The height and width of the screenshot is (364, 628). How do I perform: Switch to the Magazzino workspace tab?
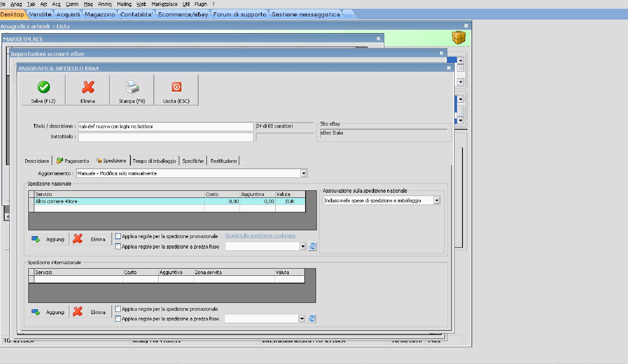100,15
